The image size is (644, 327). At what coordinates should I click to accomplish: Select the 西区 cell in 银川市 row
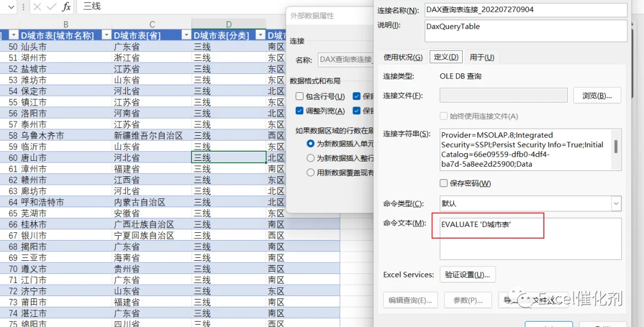[303, 235]
